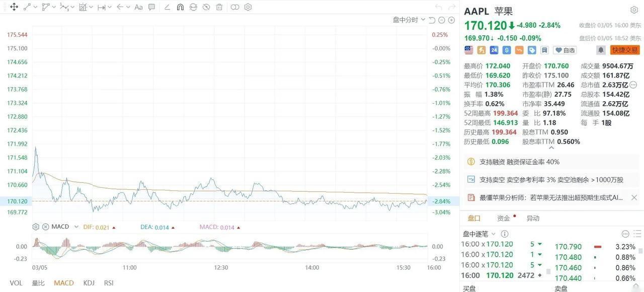Switch to the 盘口 tab

pos(474,218)
